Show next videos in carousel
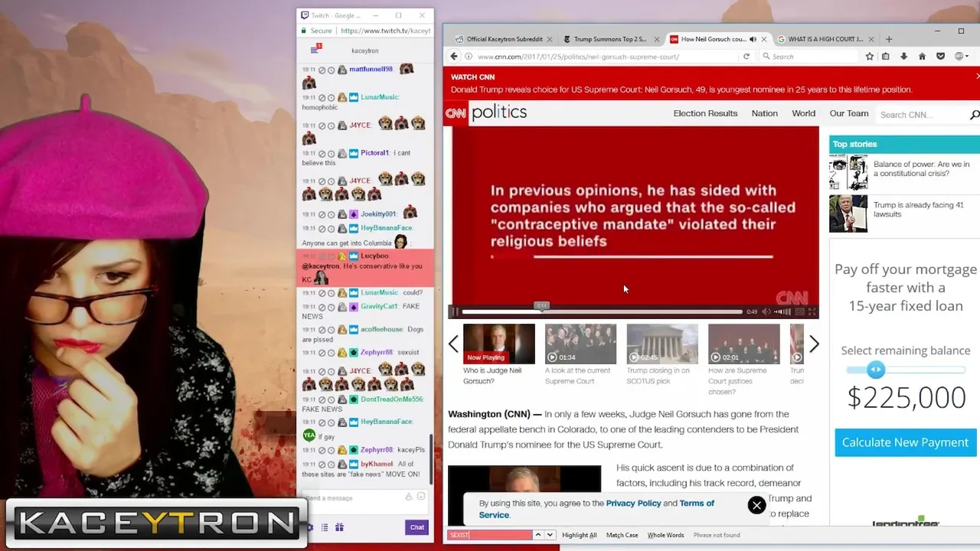This screenshot has width=980, height=551. 814,344
